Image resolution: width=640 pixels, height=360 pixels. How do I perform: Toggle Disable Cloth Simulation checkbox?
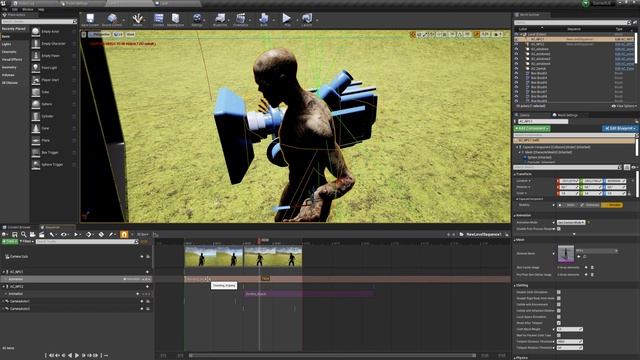(x=559, y=292)
